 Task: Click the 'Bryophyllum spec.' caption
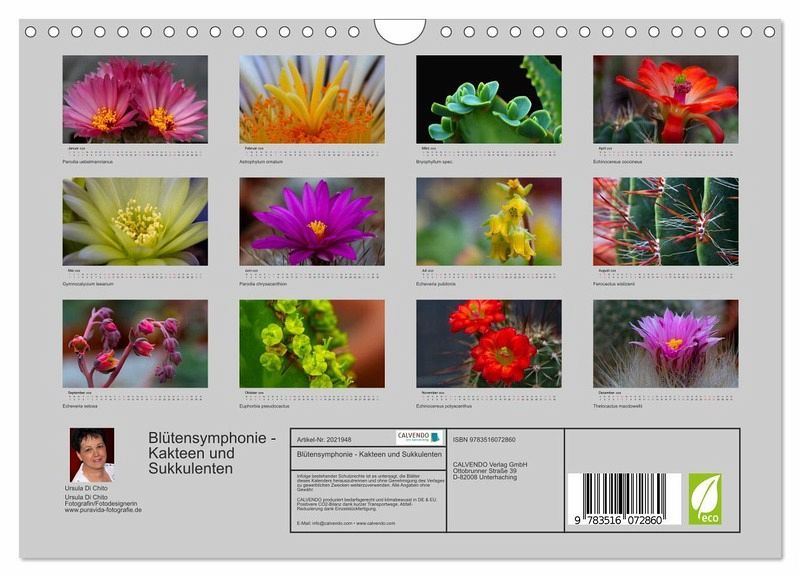[434, 162]
